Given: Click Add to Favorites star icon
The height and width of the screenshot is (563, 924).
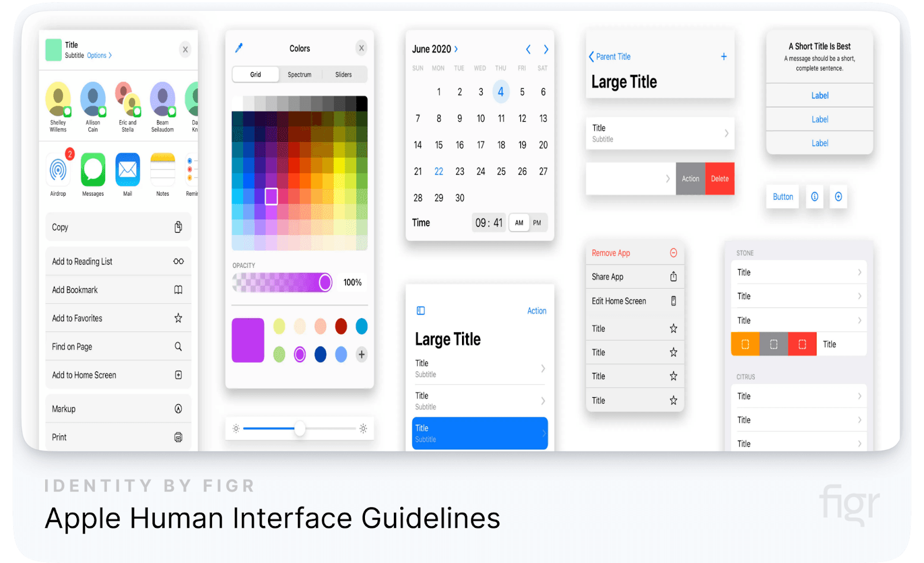Looking at the screenshot, I should coord(178,318).
